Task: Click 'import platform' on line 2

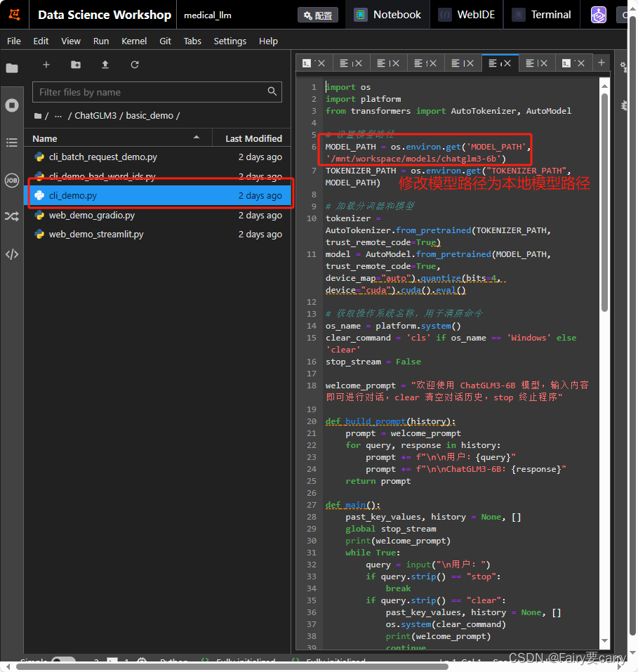Action: tap(364, 99)
